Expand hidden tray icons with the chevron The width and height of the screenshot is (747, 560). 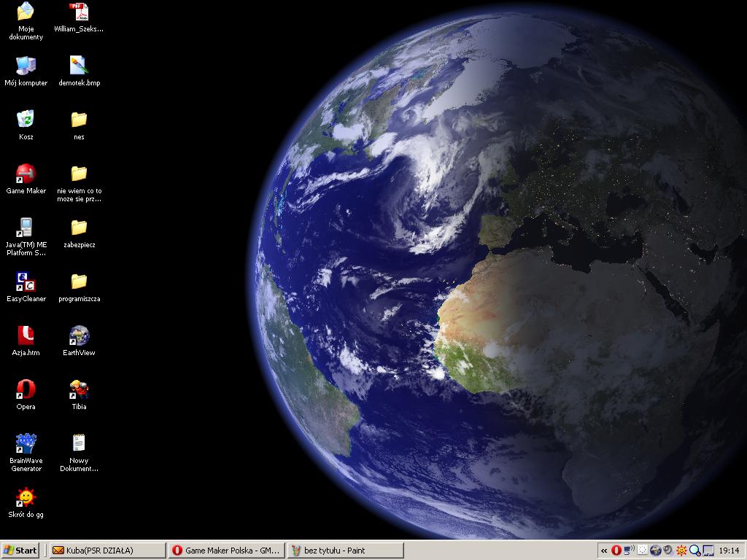coord(604,551)
